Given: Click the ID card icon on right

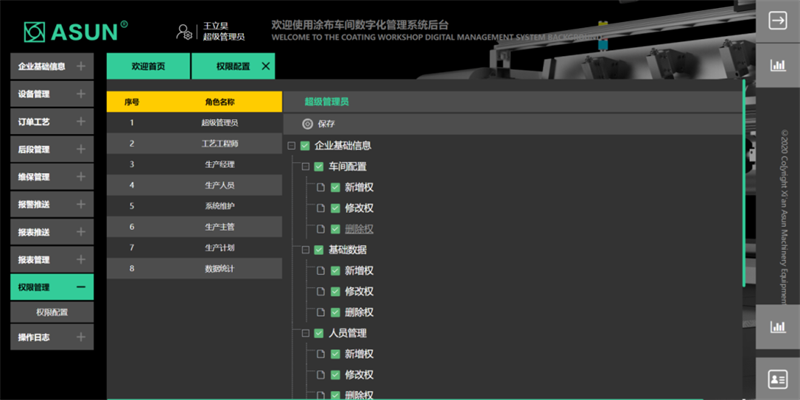Looking at the screenshot, I should point(776,379).
